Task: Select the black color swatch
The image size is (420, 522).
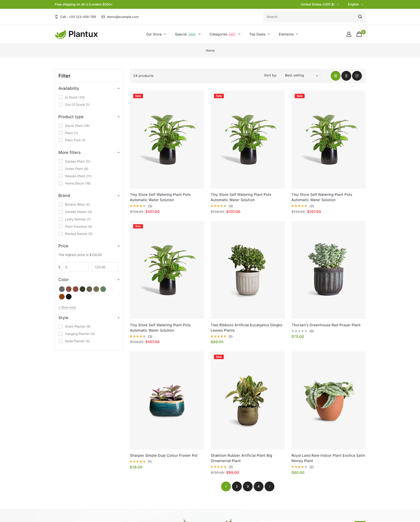Action: tap(69, 297)
